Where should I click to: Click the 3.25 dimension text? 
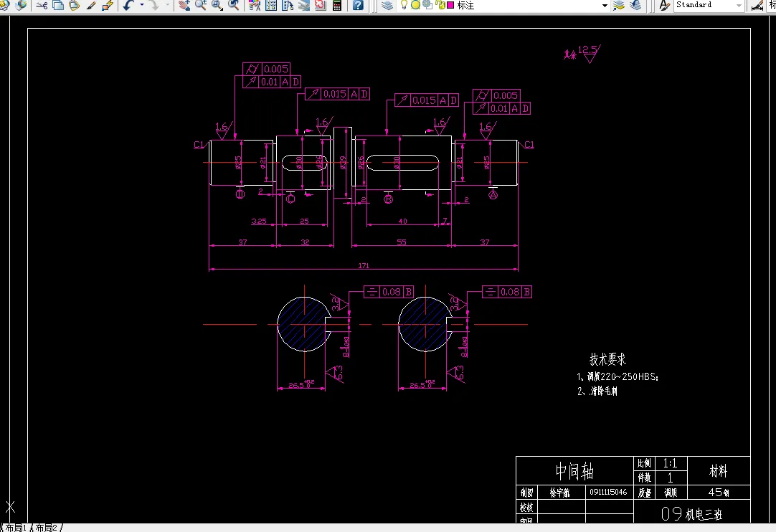(x=259, y=222)
